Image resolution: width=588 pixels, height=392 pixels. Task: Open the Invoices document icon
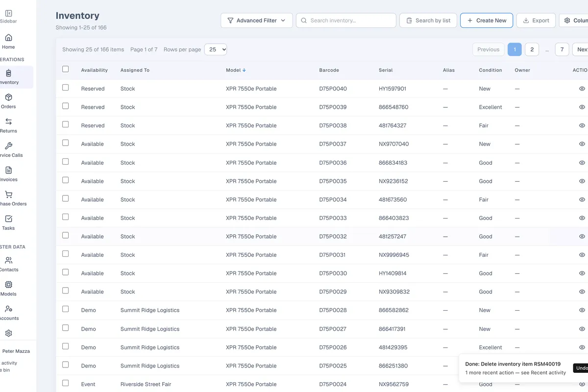click(x=8, y=171)
